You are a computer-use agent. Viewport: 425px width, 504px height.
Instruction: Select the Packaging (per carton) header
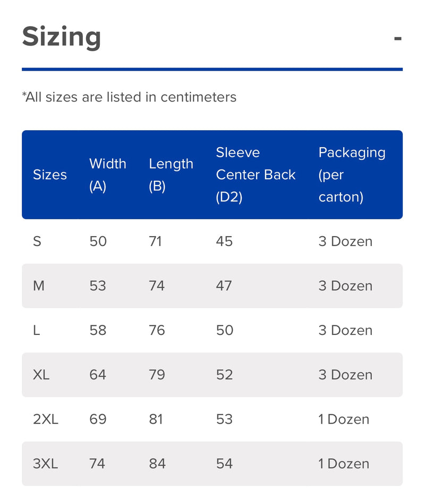(352, 174)
